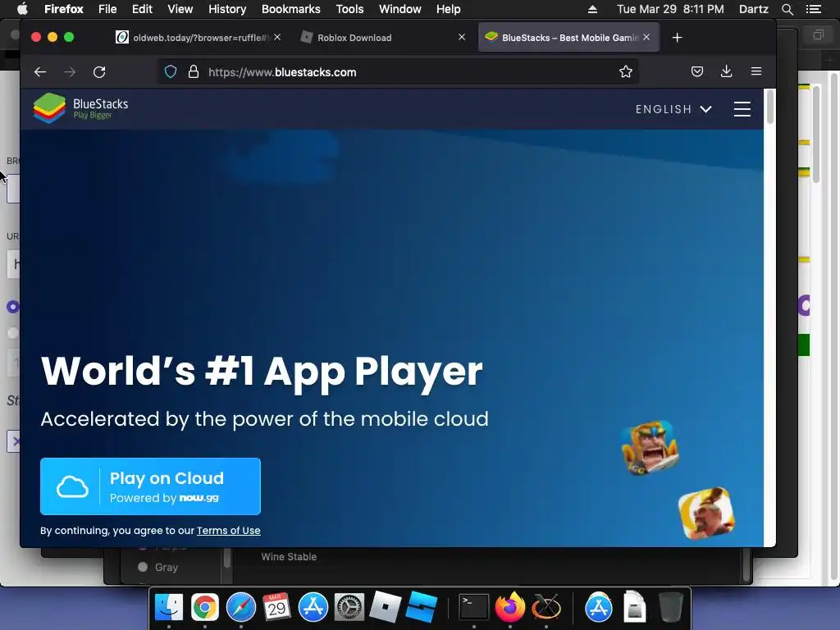The height and width of the screenshot is (630, 840).
Task: Open the Terms of Use link
Action: pyautogui.click(x=229, y=531)
